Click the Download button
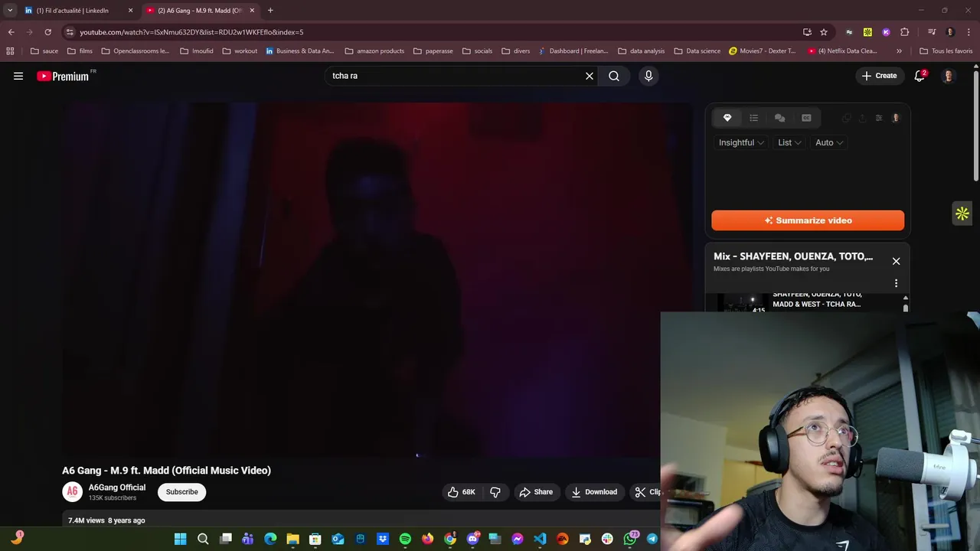The height and width of the screenshot is (551, 980). [x=594, y=492]
